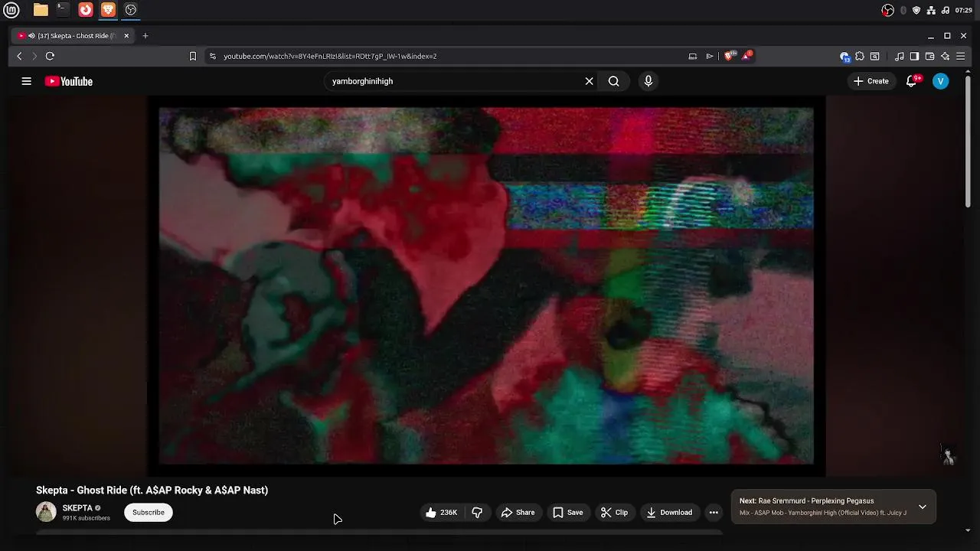Viewport: 980px width, 551px height.
Task: Show the browser sidebar panel
Action: coord(914,56)
